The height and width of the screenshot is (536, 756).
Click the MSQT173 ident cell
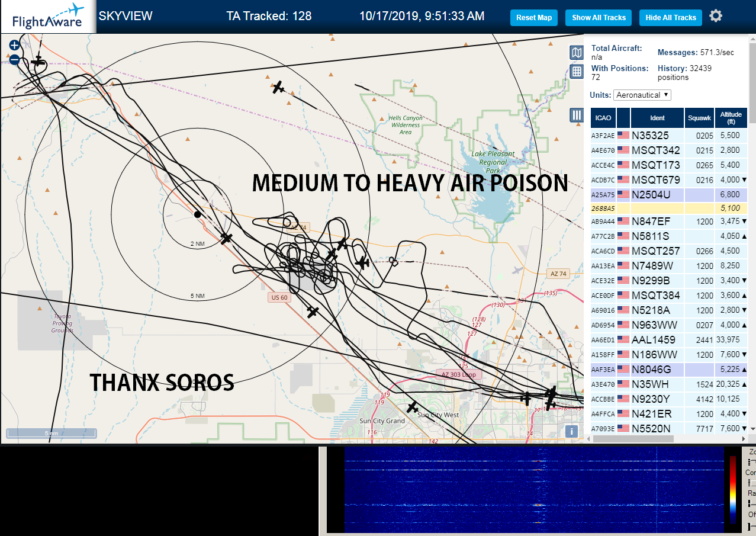pos(657,165)
